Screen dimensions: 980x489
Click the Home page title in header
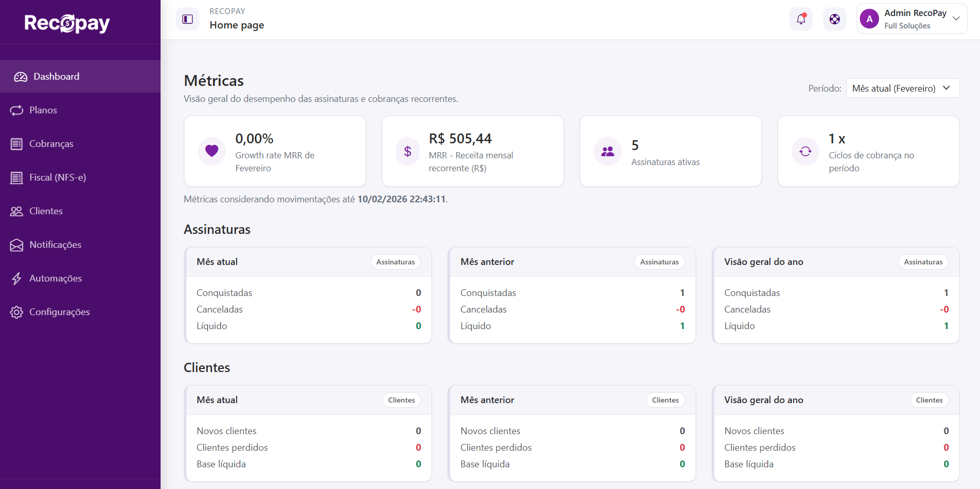(x=237, y=25)
